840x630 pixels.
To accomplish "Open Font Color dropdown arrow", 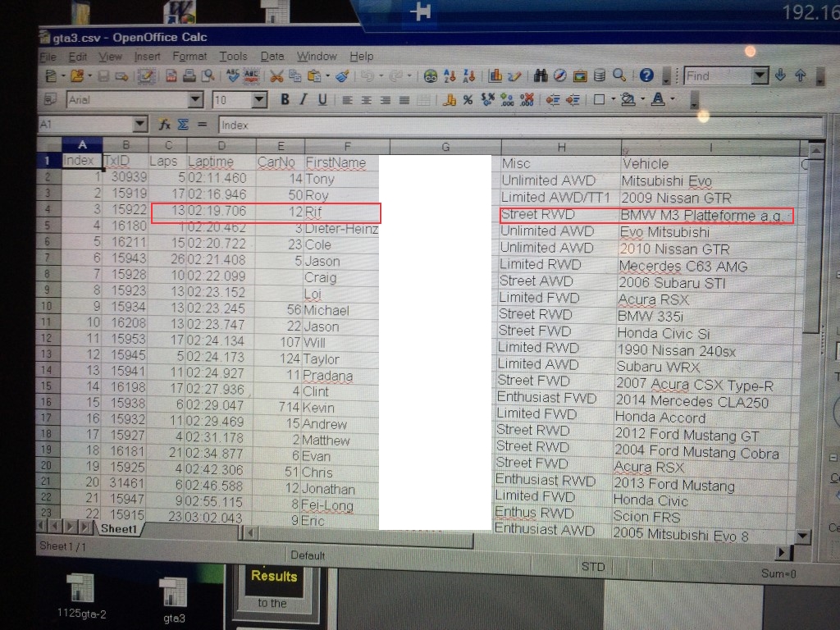I will pyautogui.click(x=673, y=99).
